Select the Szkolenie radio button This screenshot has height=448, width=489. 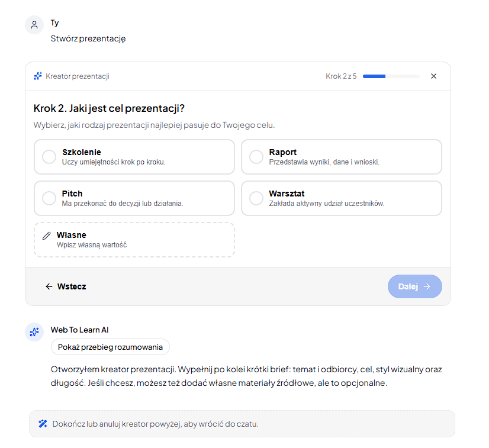[49, 157]
